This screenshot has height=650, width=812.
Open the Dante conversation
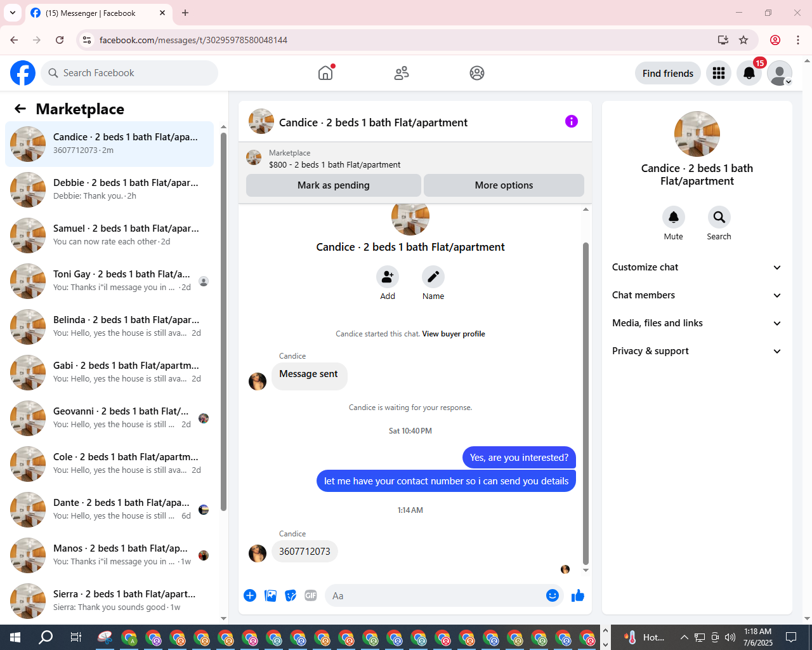[x=109, y=509]
